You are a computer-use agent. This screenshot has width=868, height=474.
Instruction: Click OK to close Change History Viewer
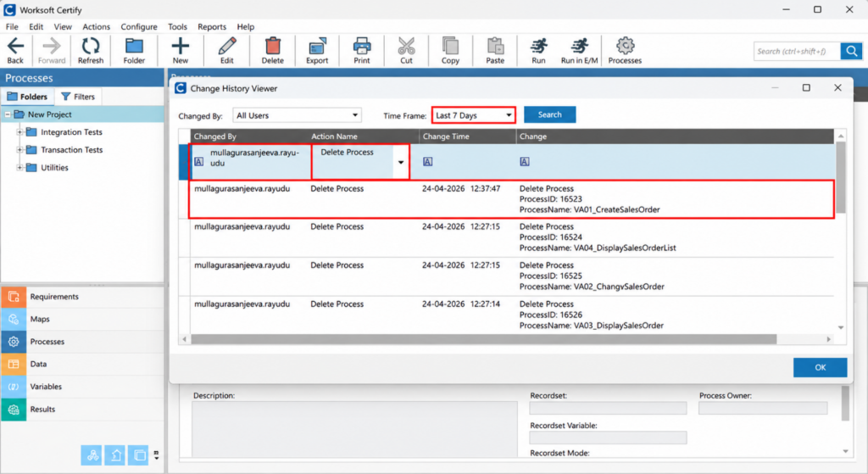820,367
